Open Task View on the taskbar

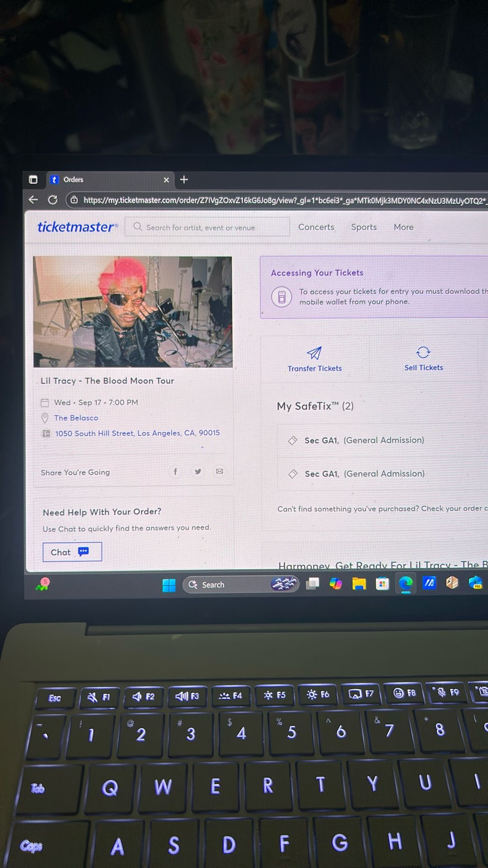[x=312, y=584]
